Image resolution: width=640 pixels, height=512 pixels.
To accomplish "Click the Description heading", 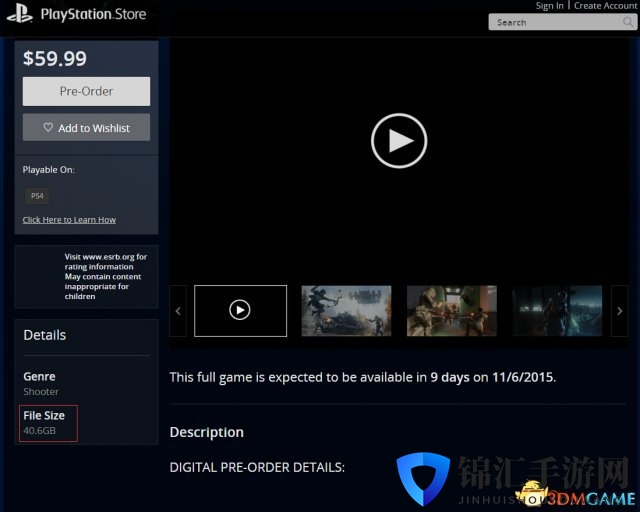I will 207,432.
